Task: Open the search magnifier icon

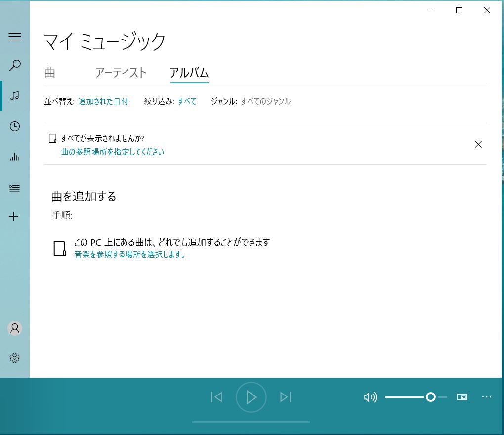Action: [x=15, y=65]
